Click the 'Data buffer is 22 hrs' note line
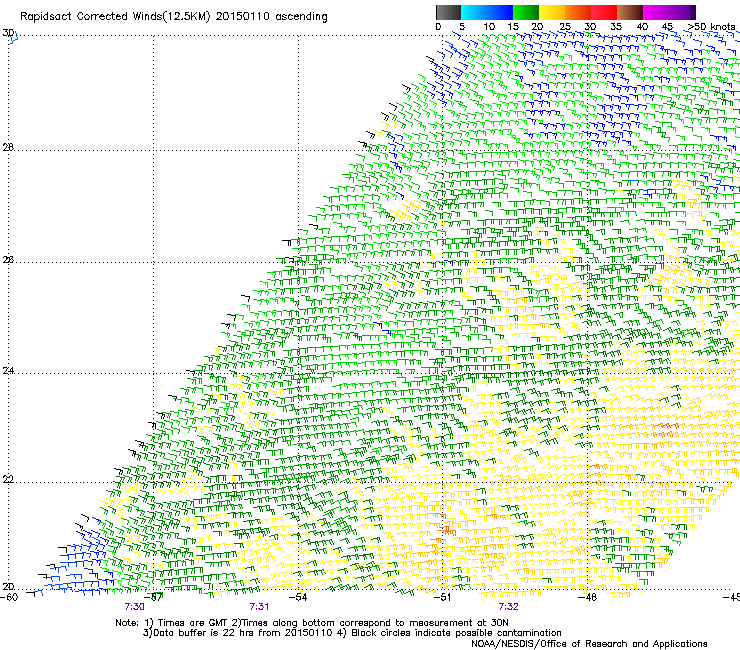The image size is (740, 650). (x=352, y=633)
